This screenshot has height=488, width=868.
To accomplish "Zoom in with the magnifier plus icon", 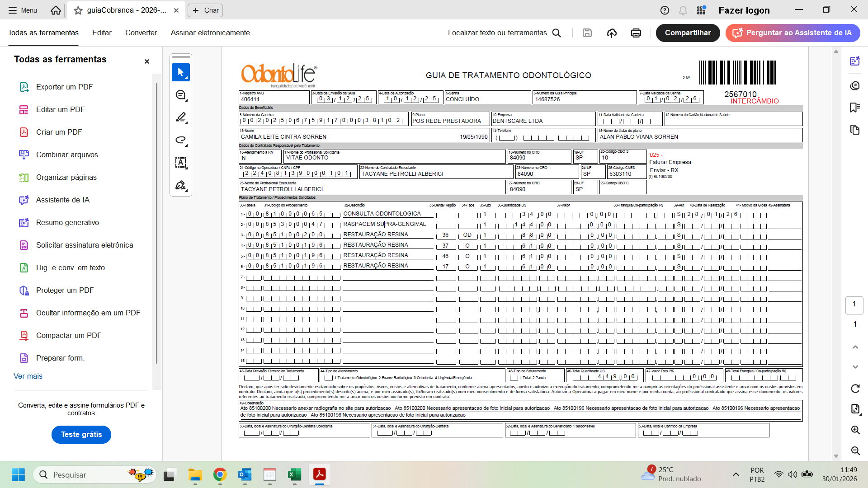I will [x=855, y=430].
